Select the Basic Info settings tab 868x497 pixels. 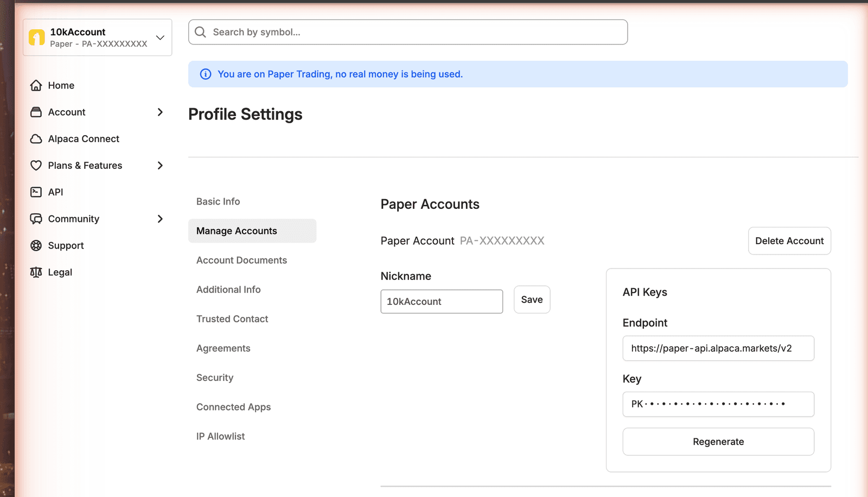pyautogui.click(x=218, y=201)
